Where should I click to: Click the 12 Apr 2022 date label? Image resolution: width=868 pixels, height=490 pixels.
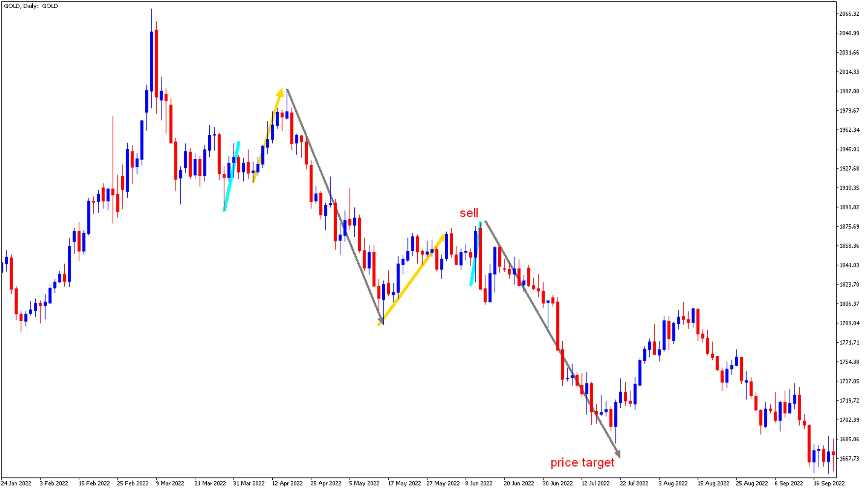[x=287, y=483]
